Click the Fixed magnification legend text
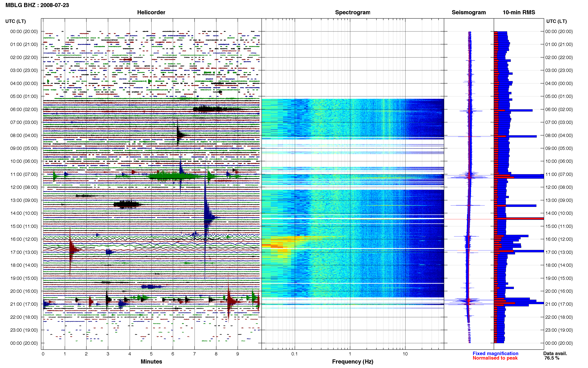The height and width of the screenshot is (368, 588). (x=495, y=353)
